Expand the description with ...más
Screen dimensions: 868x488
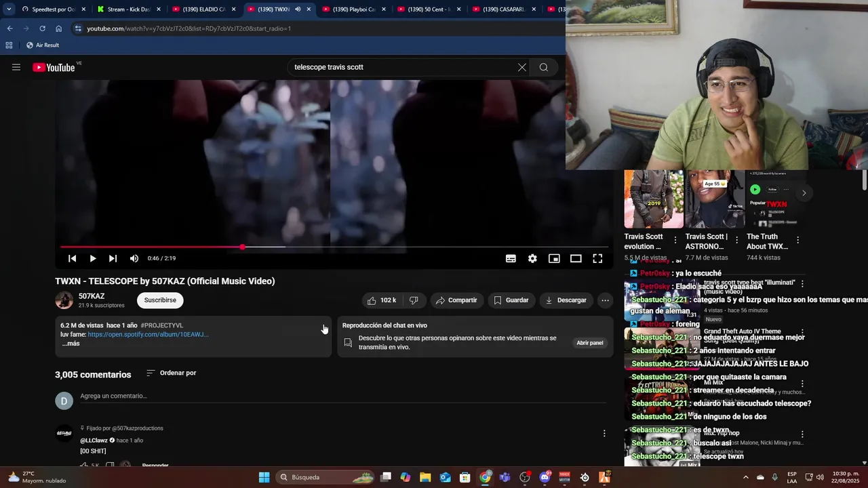71,344
